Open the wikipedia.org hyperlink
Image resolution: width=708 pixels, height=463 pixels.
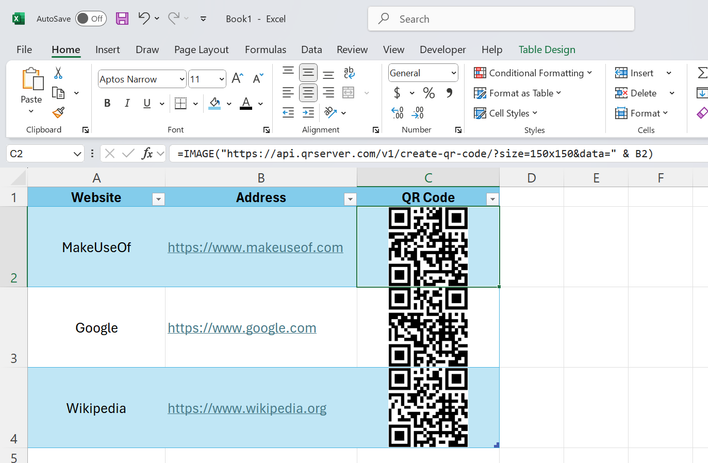coord(247,408)
